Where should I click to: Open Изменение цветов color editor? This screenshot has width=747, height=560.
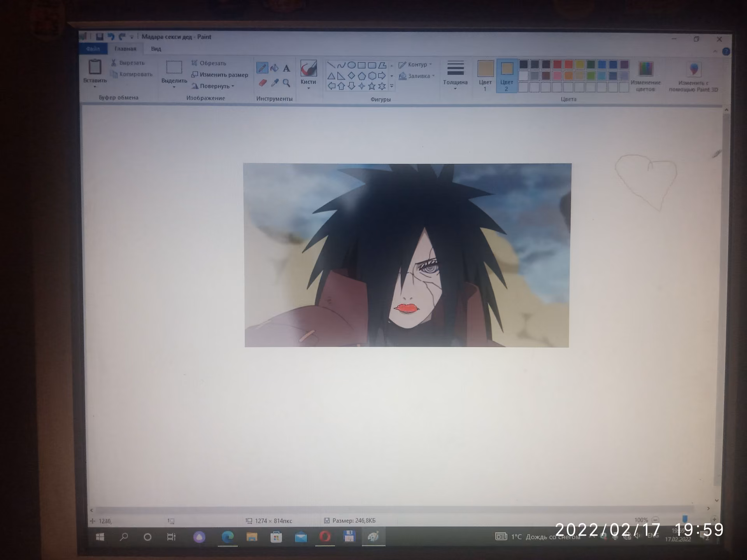(x=645, y=77)
